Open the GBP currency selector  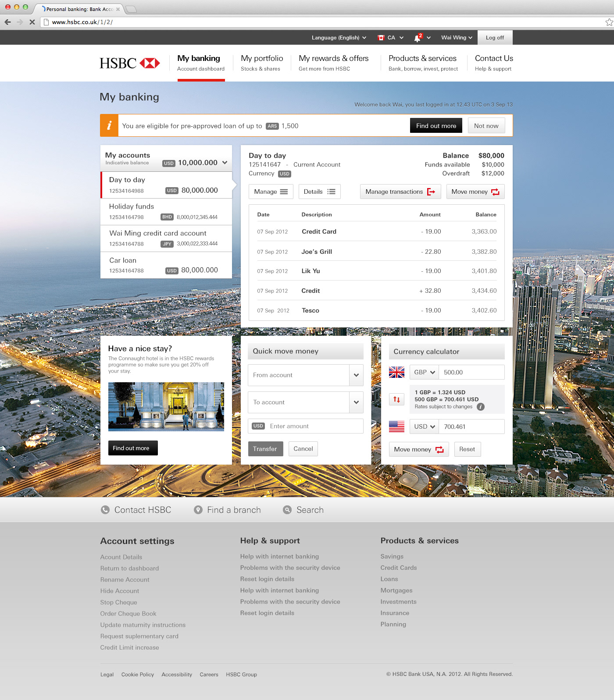[x=424, y=372]
